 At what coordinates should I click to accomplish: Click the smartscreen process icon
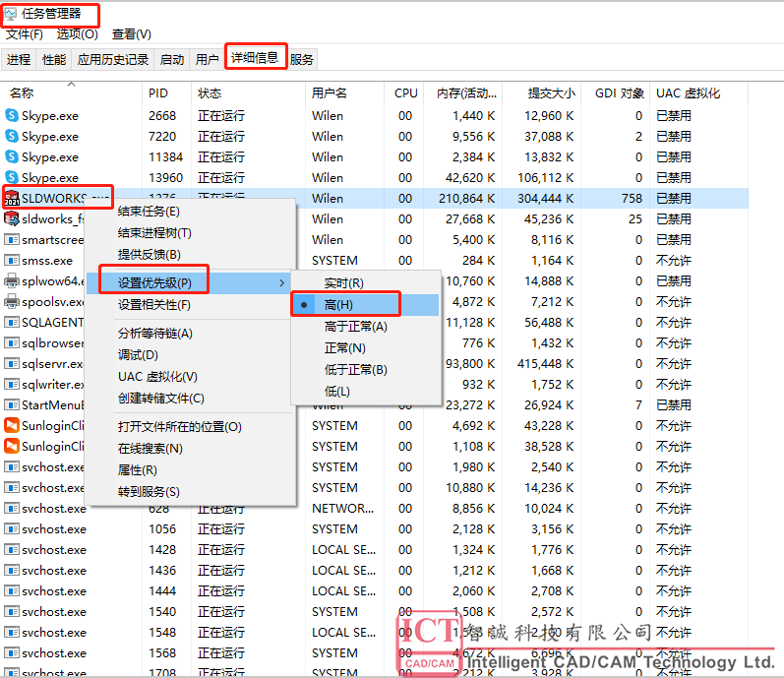click(12, 239)
